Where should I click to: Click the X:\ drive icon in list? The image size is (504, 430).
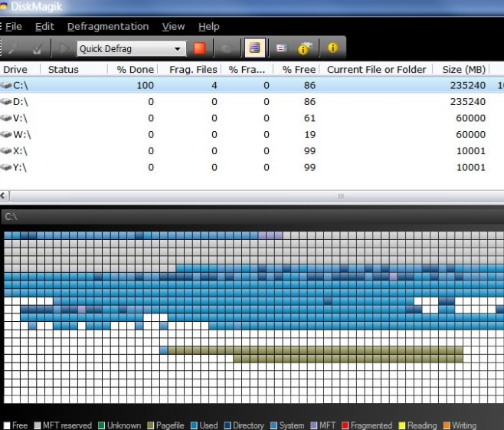6,151
